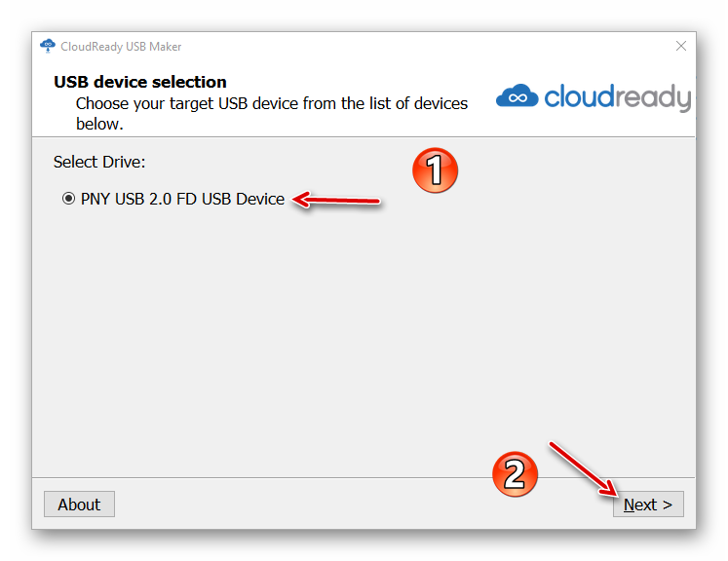
Task: Click the Select Drive label
Action: click(x=98, y=162)
